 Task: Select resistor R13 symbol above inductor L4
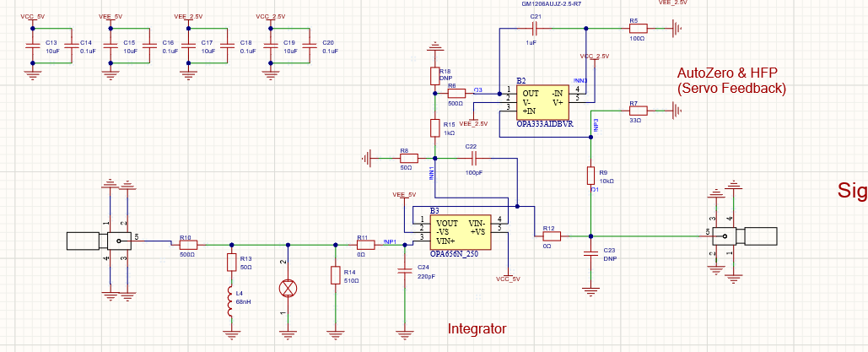point(232,263)
